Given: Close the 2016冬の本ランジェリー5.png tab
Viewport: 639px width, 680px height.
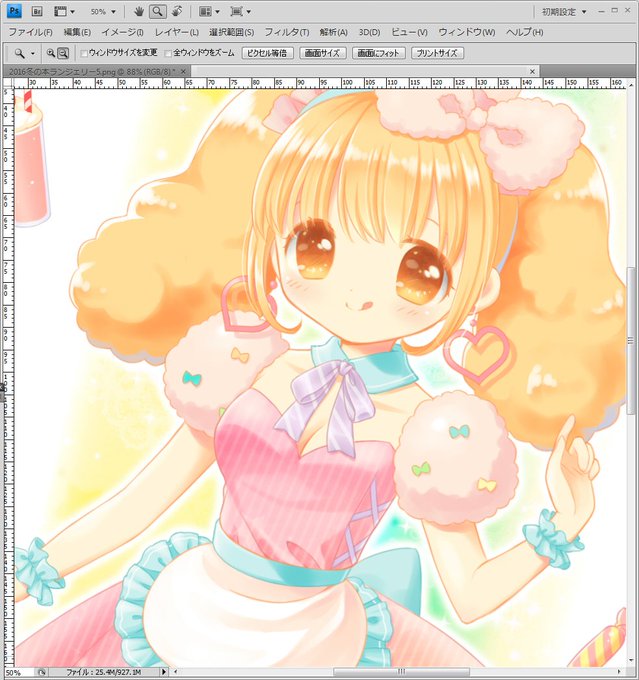Looking at the screenshot, I should pyautogui.click(x=184, y=72).
